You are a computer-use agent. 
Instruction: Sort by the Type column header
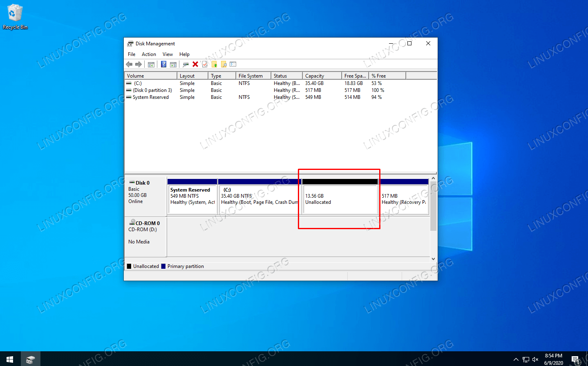222,76
